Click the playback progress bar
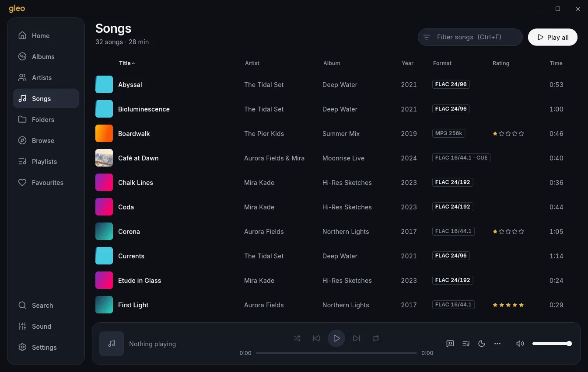 tap(336, 353)
